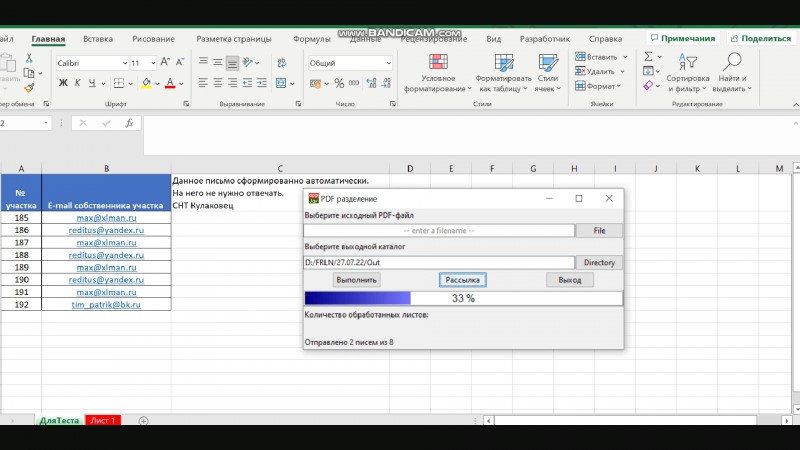Click the Directory browse button
Screen dimensions: 800x450
coord(599,262)
